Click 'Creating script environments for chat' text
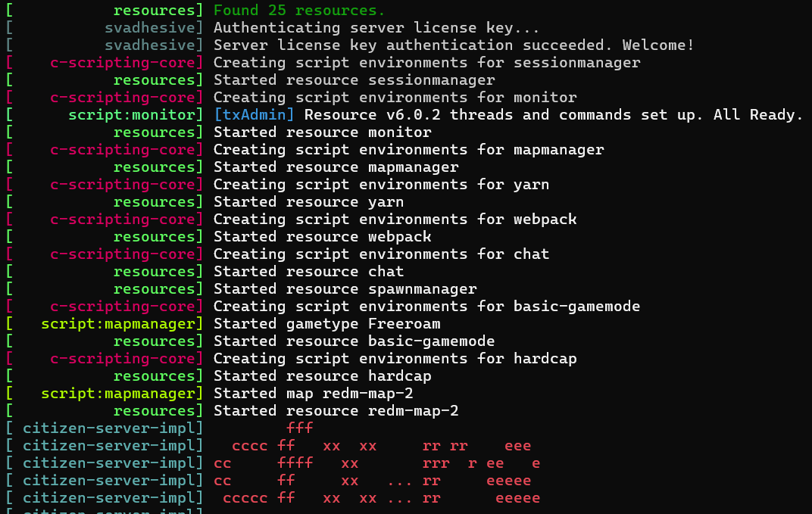Screen dimensions: 812x514 381,254
